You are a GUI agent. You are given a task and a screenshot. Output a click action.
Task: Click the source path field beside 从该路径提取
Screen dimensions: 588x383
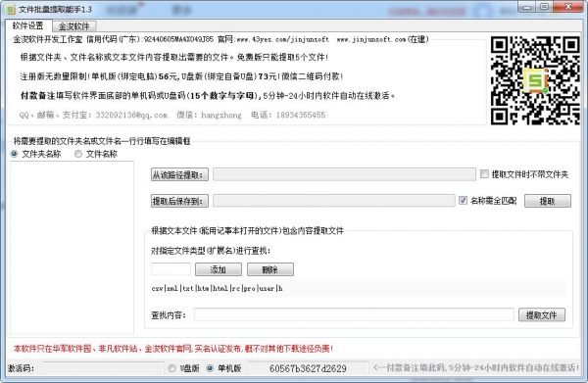(344, 174)
